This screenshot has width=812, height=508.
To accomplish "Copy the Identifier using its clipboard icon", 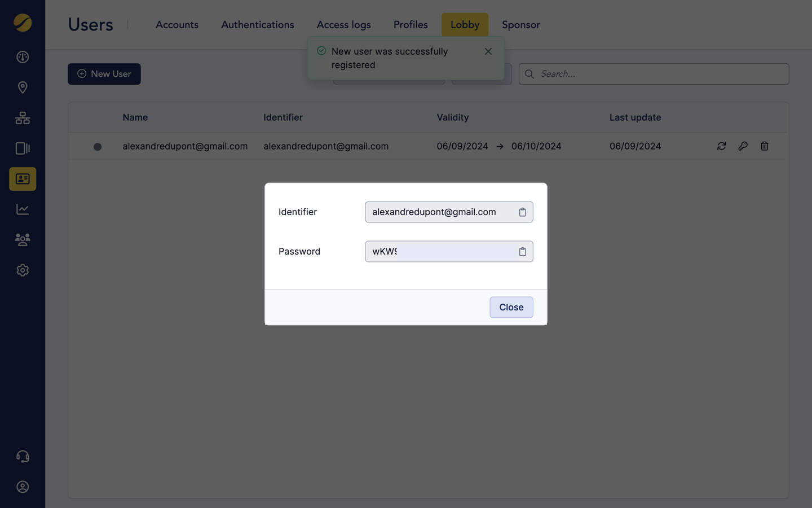I will pyautogui.click(x=523, y=212).
